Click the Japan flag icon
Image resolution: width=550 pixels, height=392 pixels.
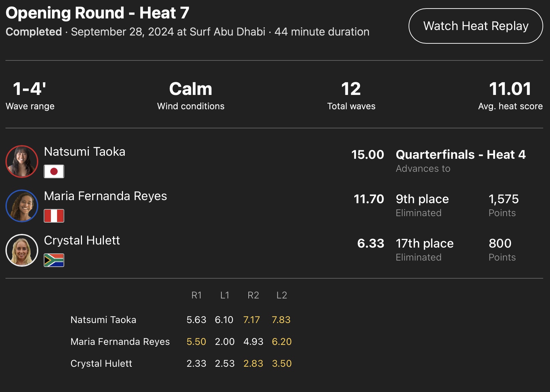click(54, 171)
